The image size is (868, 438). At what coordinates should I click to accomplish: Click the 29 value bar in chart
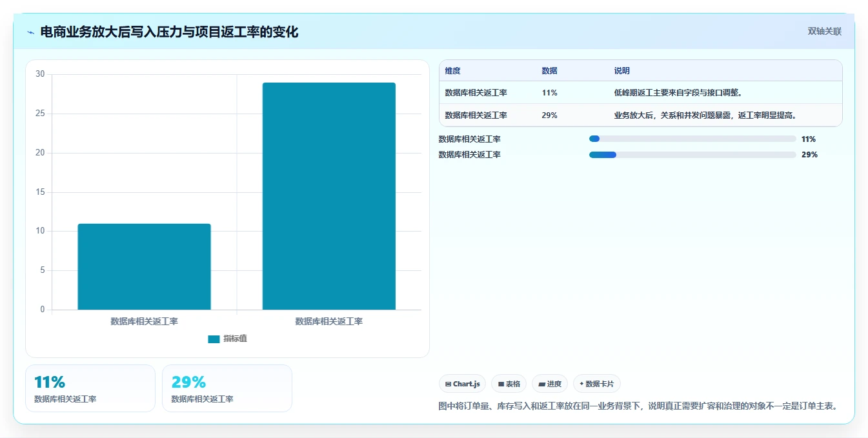pos(328,196)
